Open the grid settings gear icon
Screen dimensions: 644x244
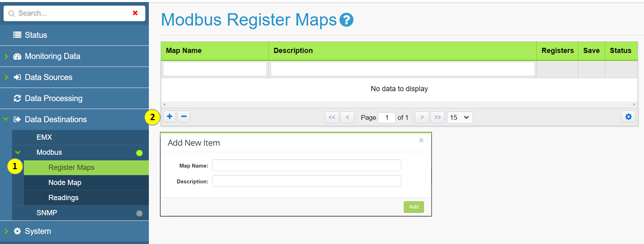[628, 117]
